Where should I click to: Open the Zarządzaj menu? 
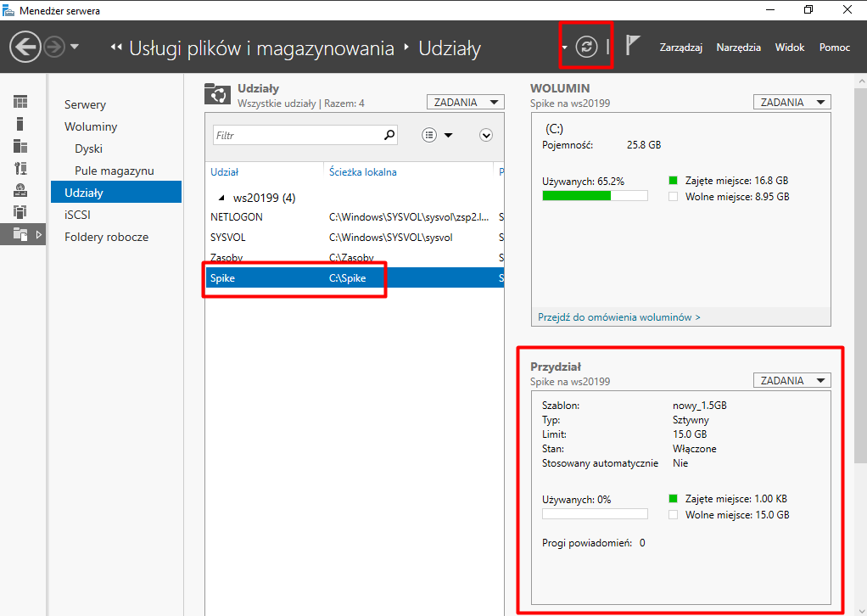[x=680, y=48]
